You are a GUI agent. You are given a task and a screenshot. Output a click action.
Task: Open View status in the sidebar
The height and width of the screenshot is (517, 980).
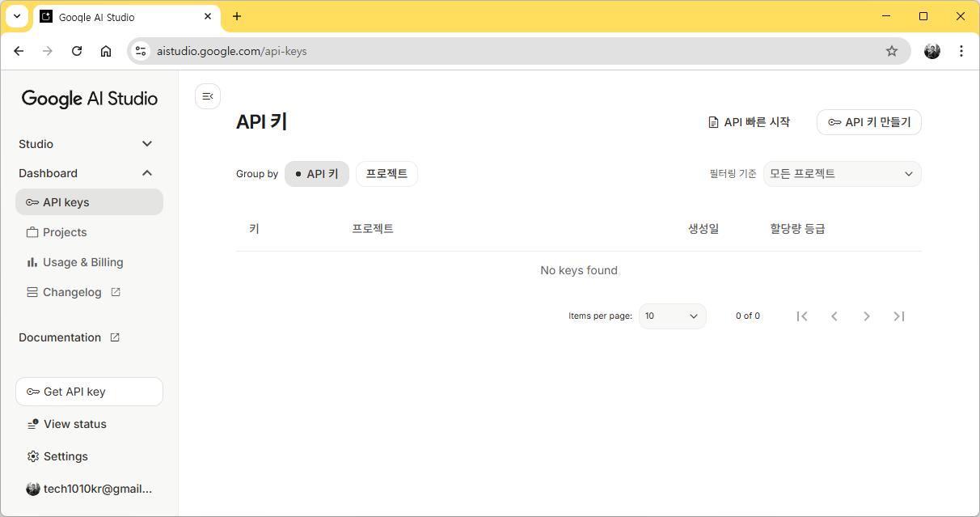(89, 424)
